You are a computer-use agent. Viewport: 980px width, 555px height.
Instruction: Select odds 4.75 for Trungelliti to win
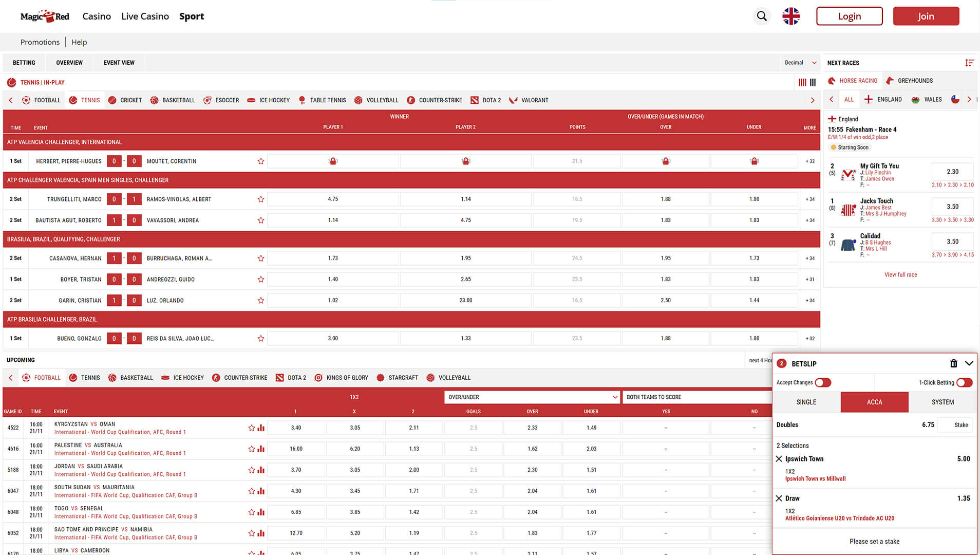point(333,199)
